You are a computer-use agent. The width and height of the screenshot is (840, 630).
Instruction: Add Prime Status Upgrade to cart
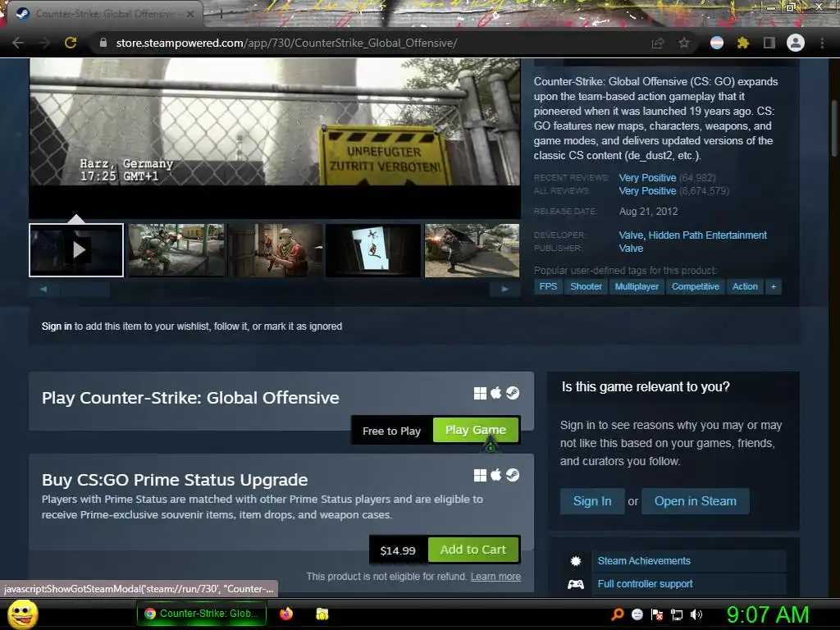(473, 550)
